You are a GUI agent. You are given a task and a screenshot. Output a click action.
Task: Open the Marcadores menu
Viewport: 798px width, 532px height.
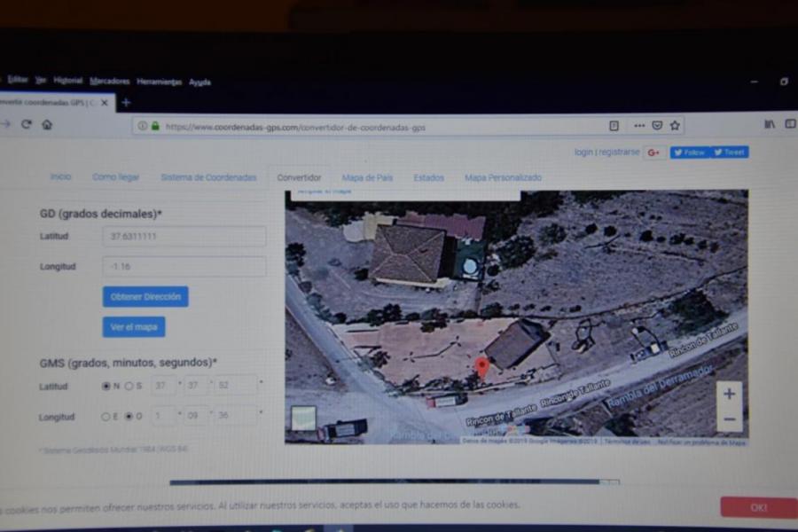pos(109,82)
